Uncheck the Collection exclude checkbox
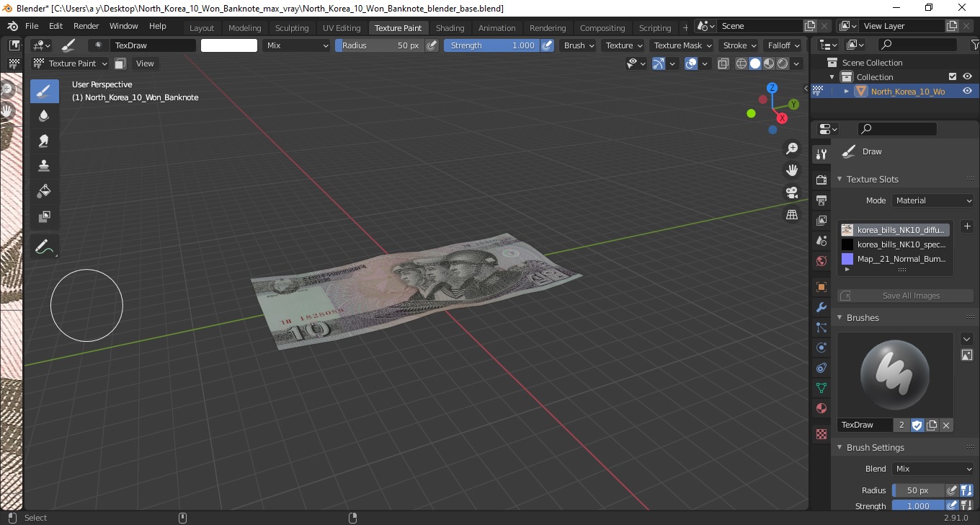Screen dimensions: 980x525 [x=953, y=76]
